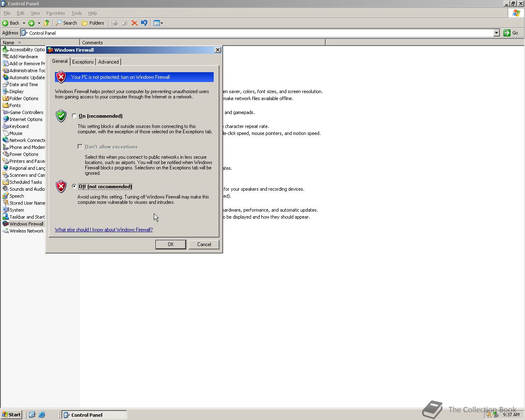The image size is (525, 420).
Task: Select the Scanners and Cameras icon
Action: [6, 175]
